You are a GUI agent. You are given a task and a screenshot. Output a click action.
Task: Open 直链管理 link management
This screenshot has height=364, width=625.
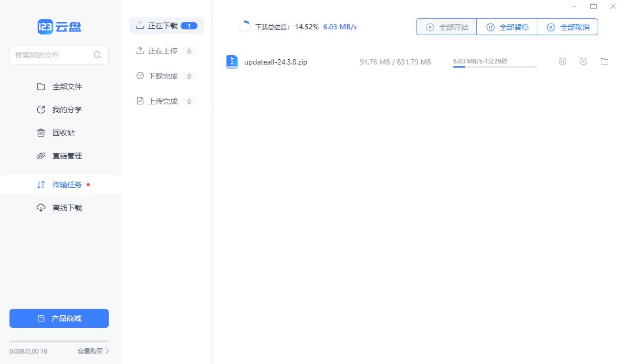tap(67, 156)
